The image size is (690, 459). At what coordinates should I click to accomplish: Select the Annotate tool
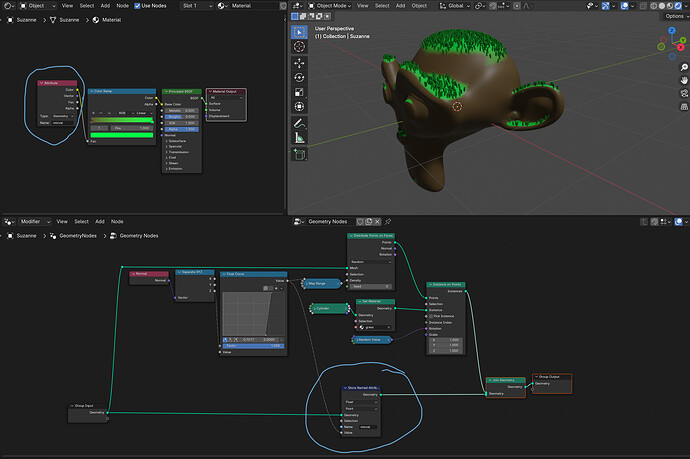pos(299,124)
